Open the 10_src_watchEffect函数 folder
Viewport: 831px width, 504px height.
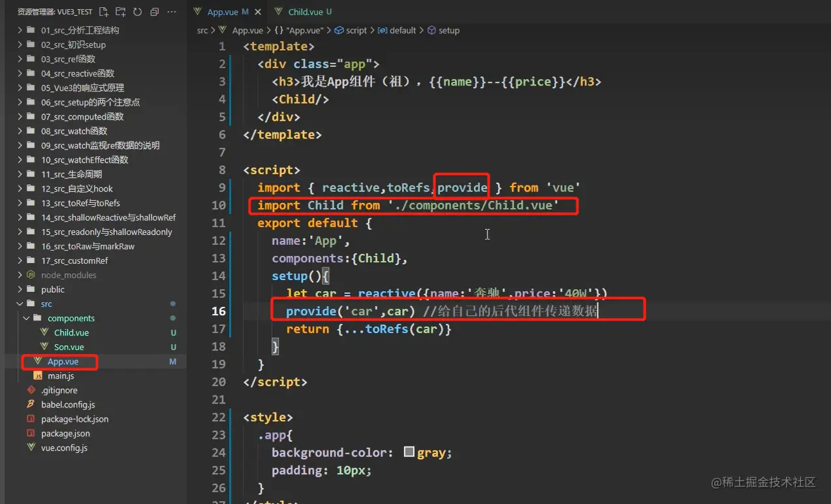[84, 159]
